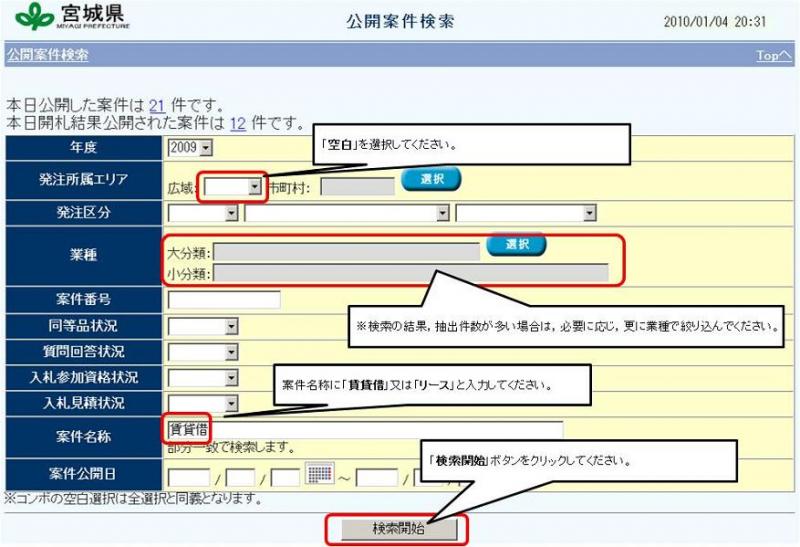The image size is (800, 547).
Task: Click the start day field of 案件公開日
Action: coord(285,479)
